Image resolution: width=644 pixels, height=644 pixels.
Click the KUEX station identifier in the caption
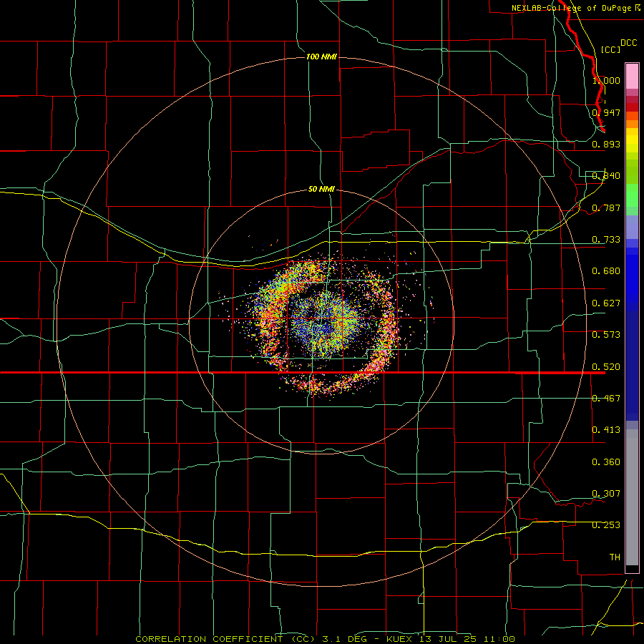point(401,639)
